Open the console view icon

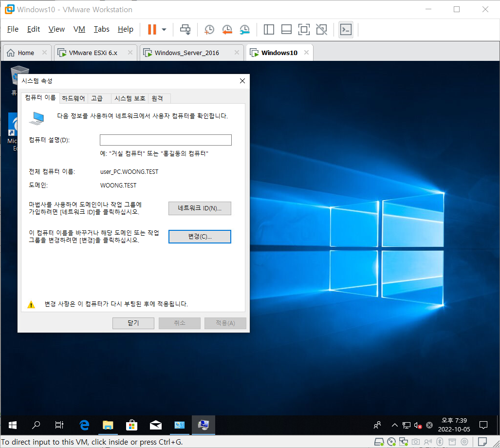346,30
